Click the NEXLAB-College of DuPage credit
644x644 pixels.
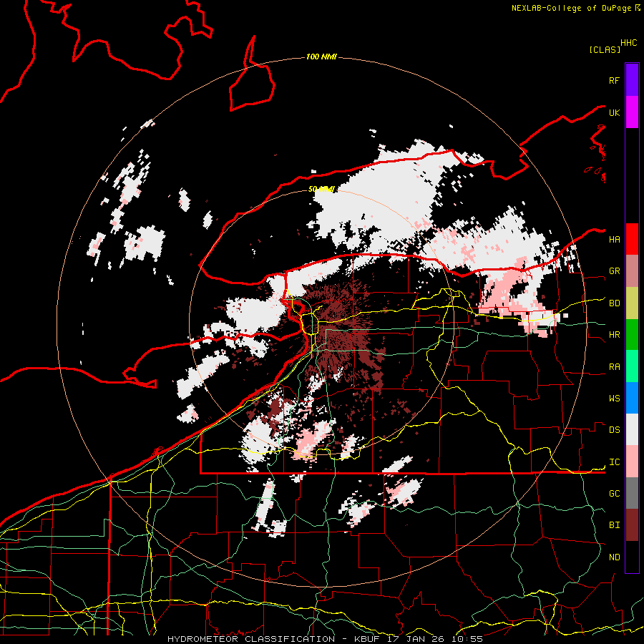tap(571, 8)
